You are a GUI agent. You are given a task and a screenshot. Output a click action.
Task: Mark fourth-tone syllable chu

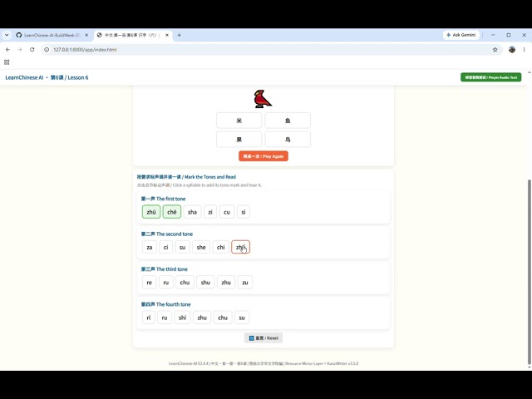tap(223, 318)
